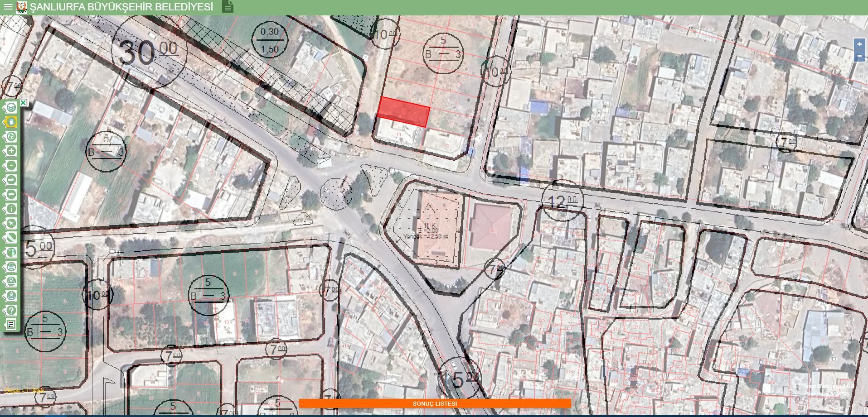
Task: Zoom in with the top-right plus button
Action: point(859,44)
